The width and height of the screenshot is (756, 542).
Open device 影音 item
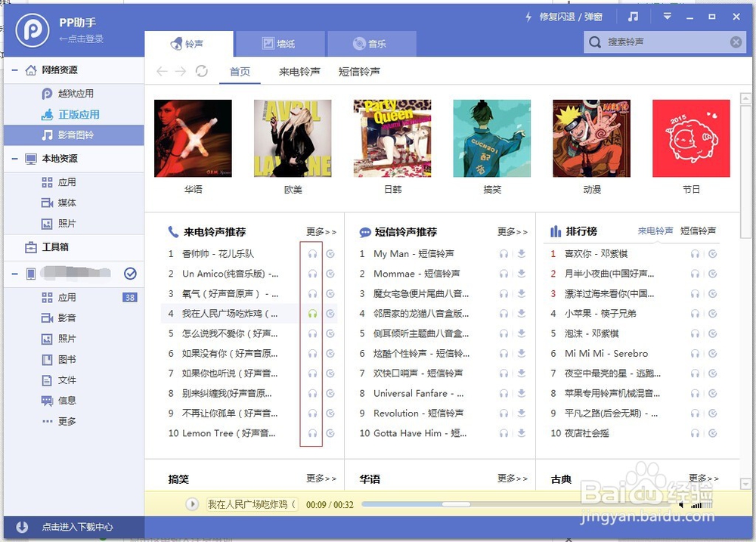[74, 318]
